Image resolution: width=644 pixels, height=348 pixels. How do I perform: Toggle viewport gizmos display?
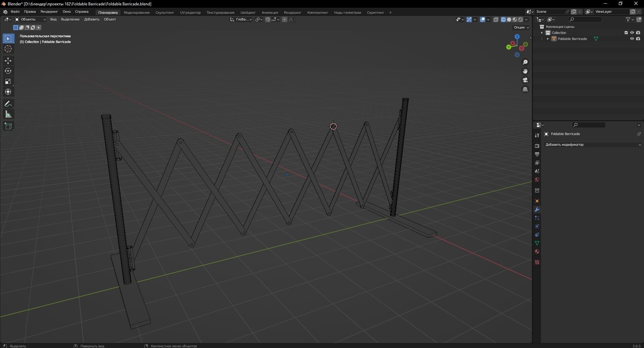pyautogui.click(x=469, y=19)
